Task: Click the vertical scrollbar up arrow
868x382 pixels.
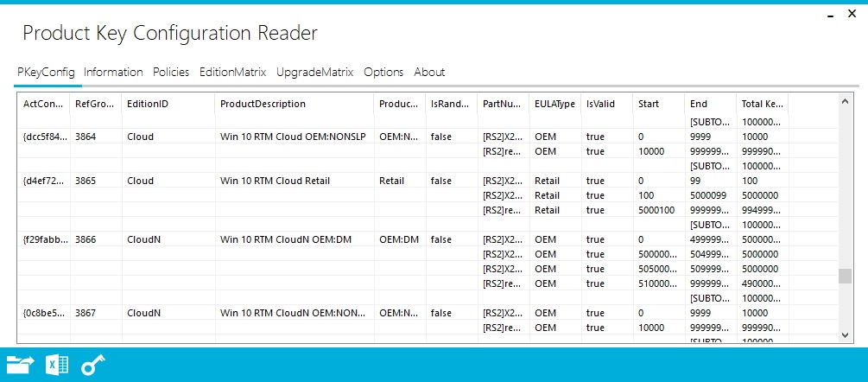Action: click(844, 101)
